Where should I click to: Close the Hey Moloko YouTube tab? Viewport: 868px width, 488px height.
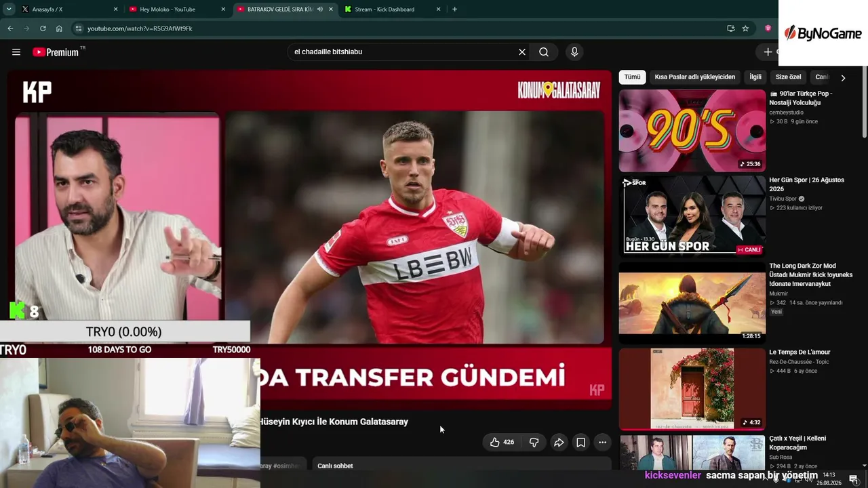point(223,9)
